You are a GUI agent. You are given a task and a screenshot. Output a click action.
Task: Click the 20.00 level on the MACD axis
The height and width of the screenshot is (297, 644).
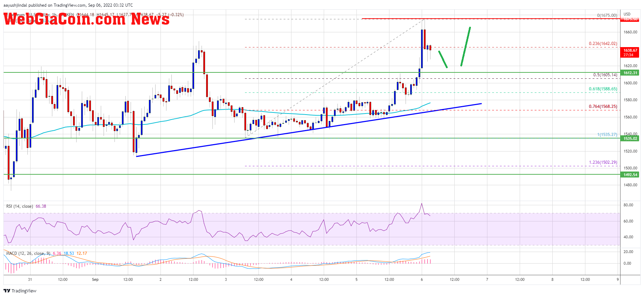(628, 252)
